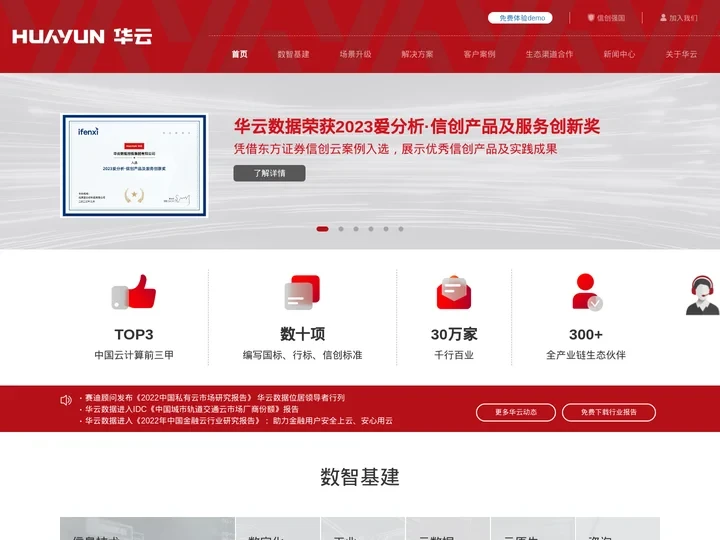This screenshot has width=720, height=540.
Task: Open the 新闻中心 nav item
Action: coord(619,54)
